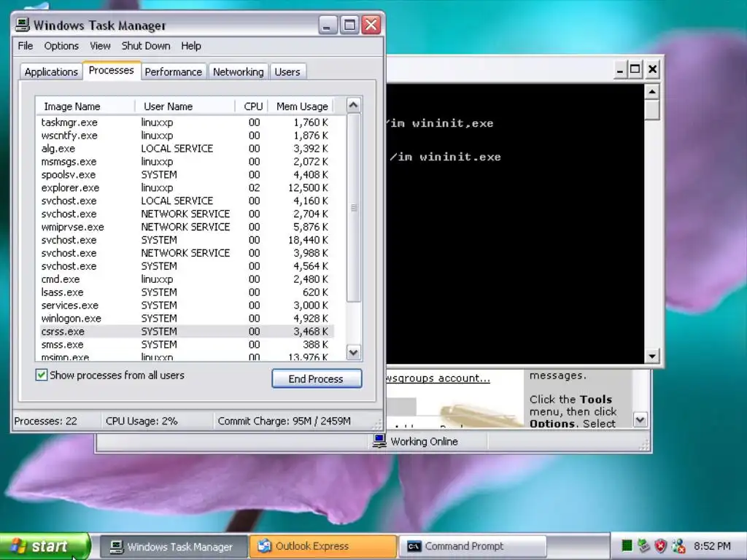Click Command Prompt scroll up arrow

[x=652, y=91]
